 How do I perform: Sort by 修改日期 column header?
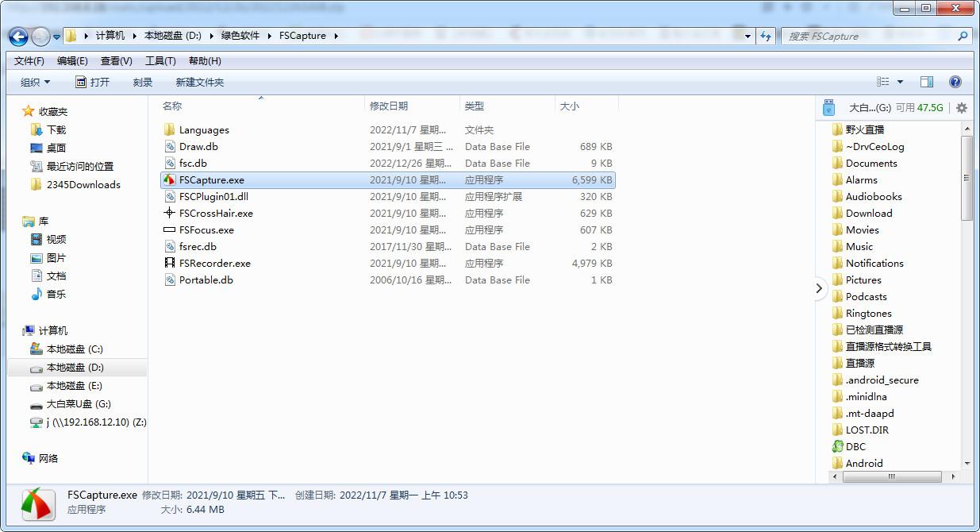[x=389, y=106]
